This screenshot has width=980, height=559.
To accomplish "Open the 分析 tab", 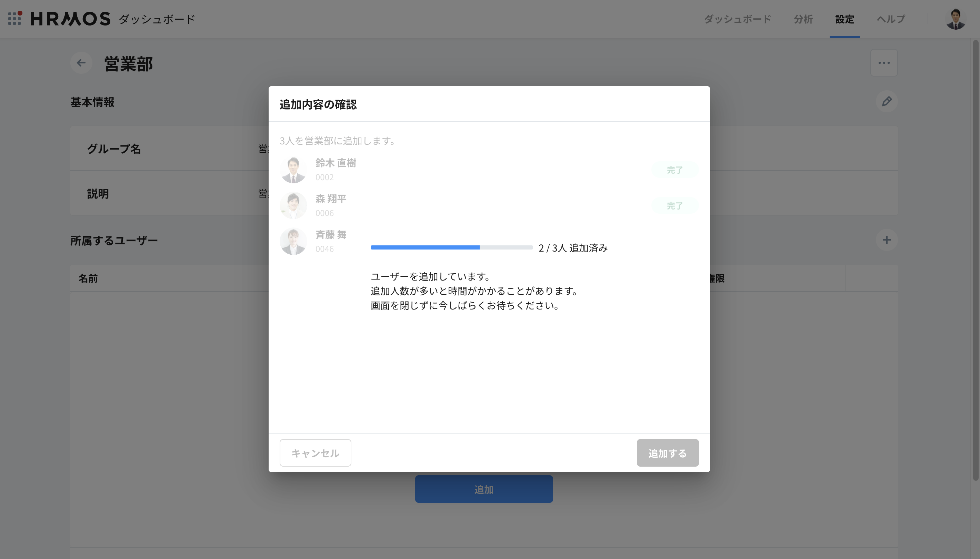I will (x=803, y=19).
